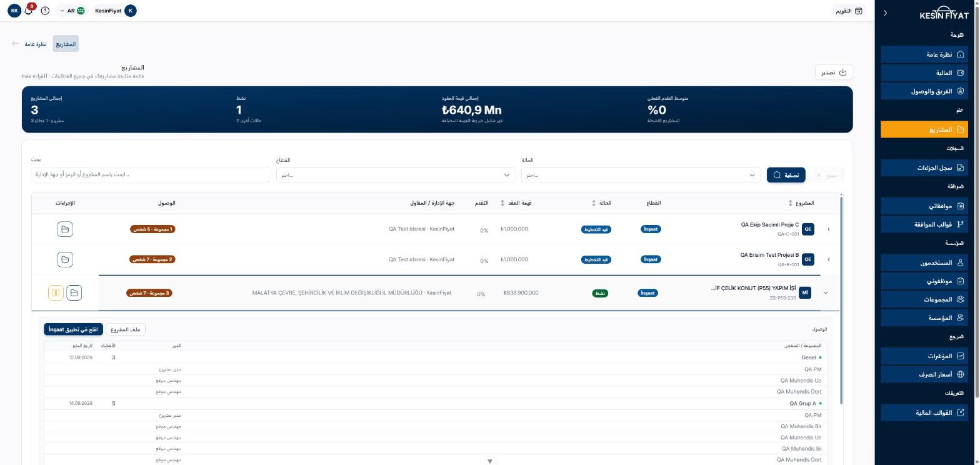Click the ملف المشروع button
The height and width of the screenshot is (465, 980).
[126, 329]
